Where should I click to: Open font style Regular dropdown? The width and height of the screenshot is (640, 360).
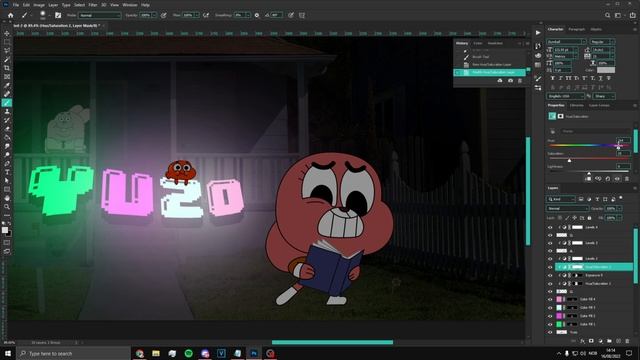point(602,42)
